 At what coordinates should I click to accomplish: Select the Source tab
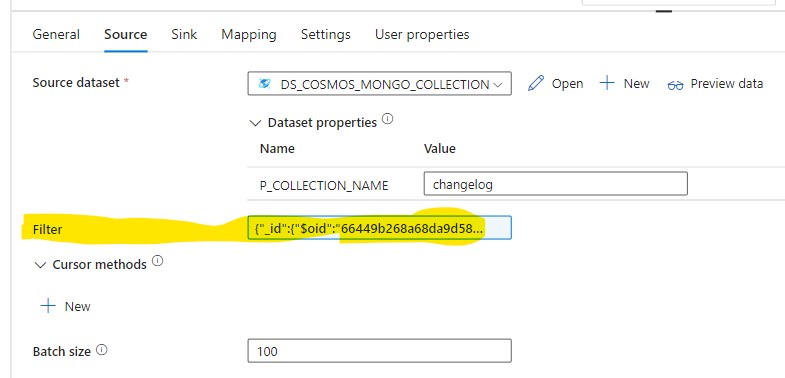(x=126, y=35)
